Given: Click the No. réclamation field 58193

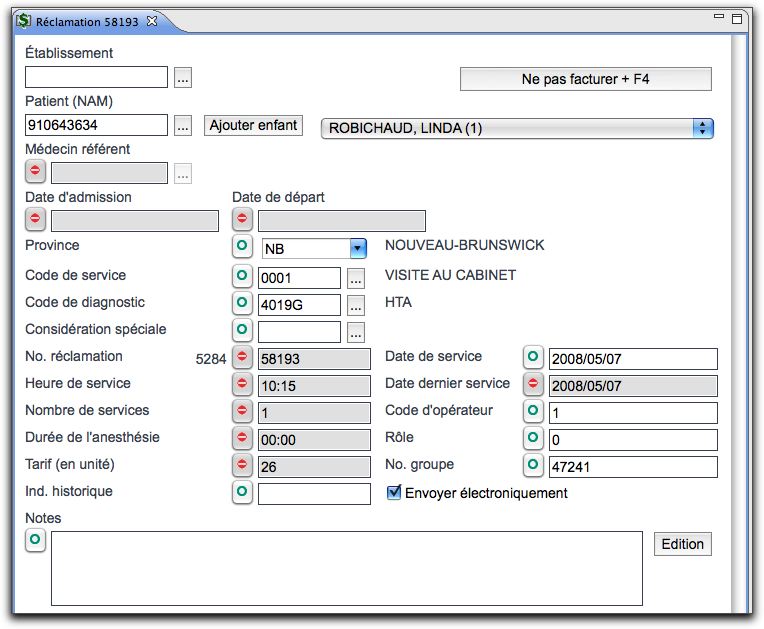Looking at the screenshot, I should point(314,359).
